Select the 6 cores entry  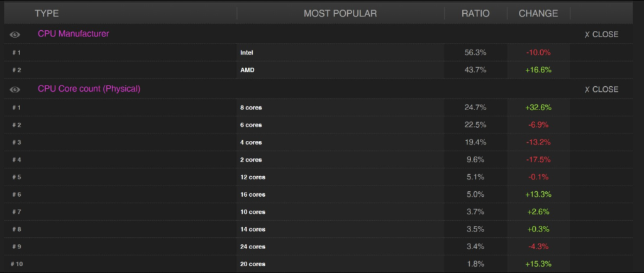pos(251,125)
